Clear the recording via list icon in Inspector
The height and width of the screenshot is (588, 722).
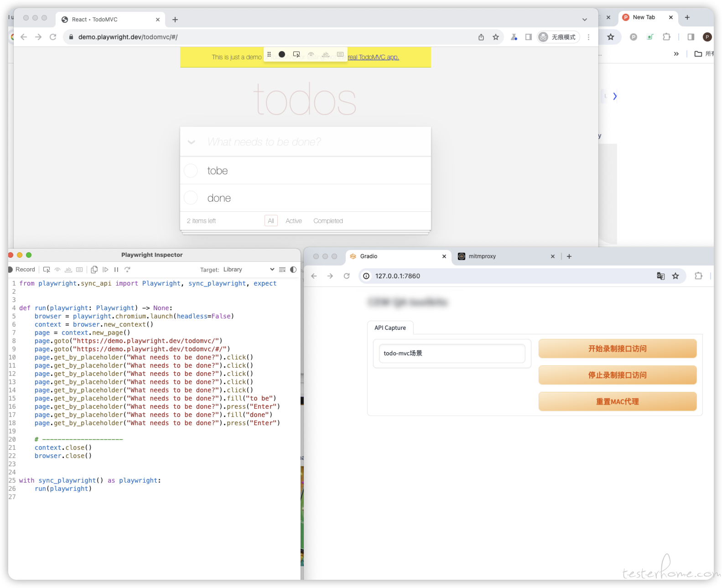click(x=282, y=270)
